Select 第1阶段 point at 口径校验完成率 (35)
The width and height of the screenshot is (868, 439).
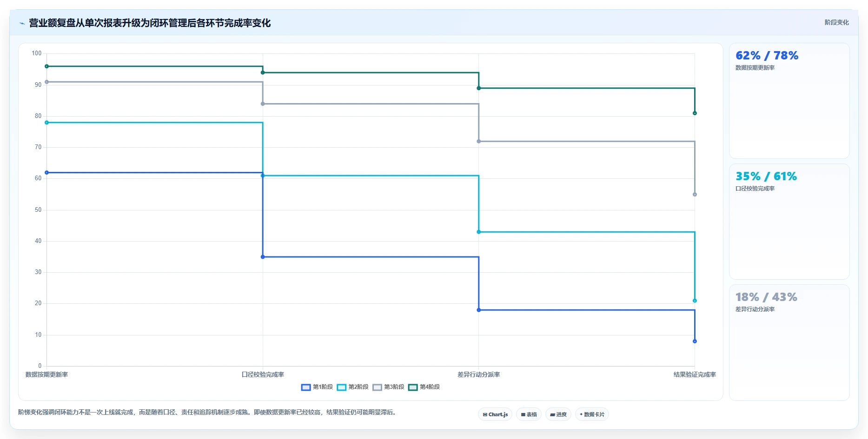pos(263,257)
